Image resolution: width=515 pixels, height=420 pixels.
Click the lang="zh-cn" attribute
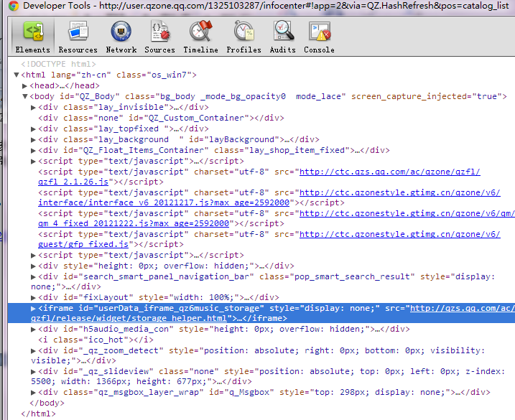(81, 75)
